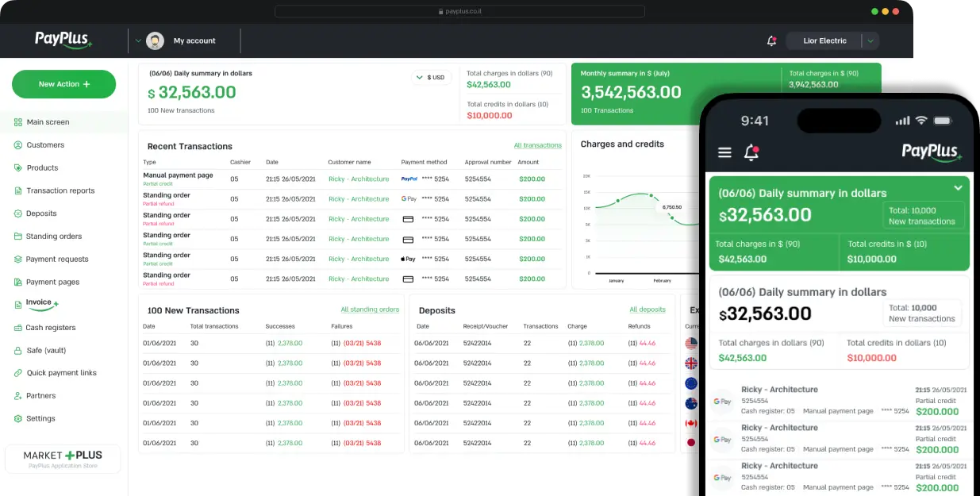Click the Customers person icon
The width and height of the screenshot is (980, 496).
tap(18, 145)
